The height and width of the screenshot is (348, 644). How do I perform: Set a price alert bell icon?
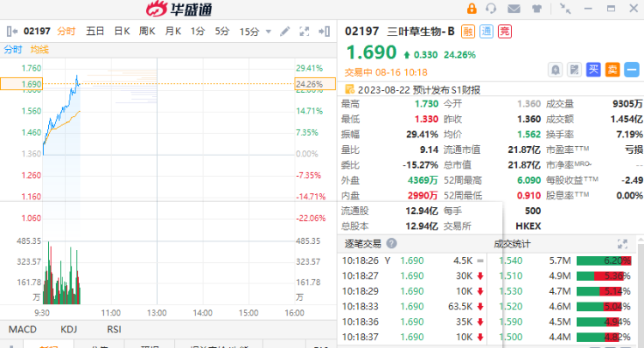pyautogui.click(x=556, y=70)
